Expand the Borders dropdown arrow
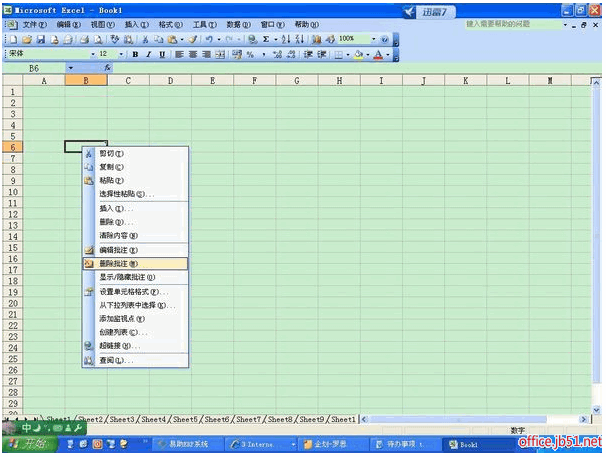Viewport: 606px width, 457px height. pos(347,55)
